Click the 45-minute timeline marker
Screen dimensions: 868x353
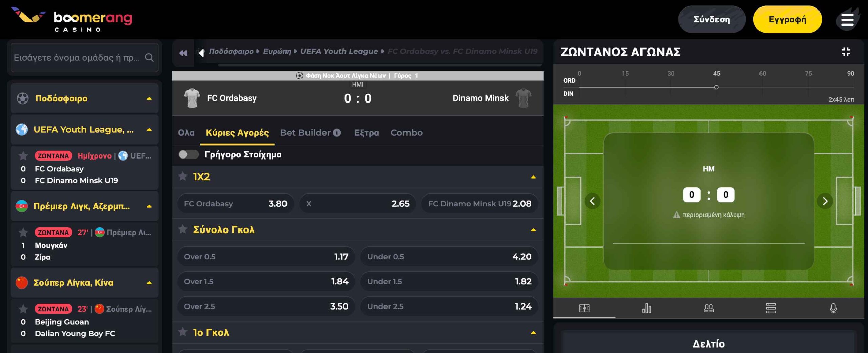pyautogui.click(x=716, y=87)
